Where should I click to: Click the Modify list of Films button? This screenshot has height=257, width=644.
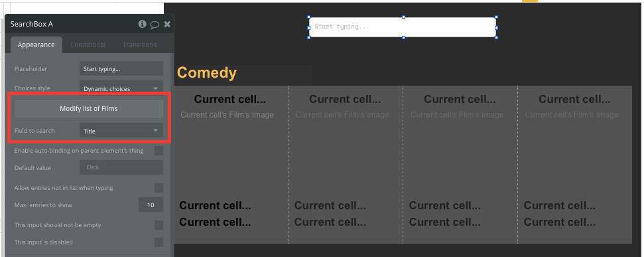pyautogui.click(x=89, y=108)
